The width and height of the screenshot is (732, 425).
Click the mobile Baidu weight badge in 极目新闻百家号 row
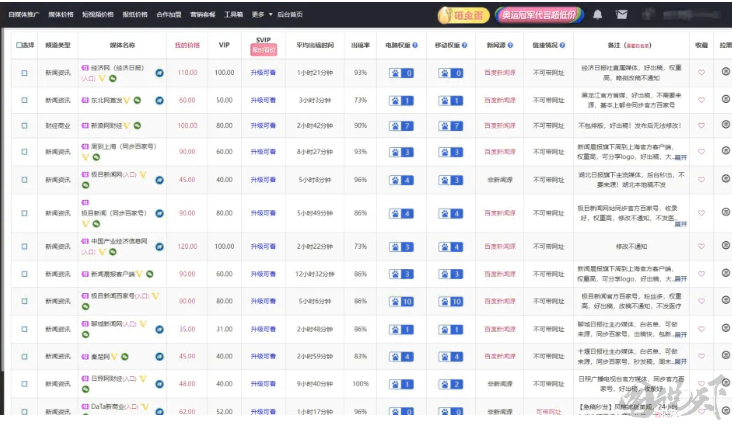(450, 302)
